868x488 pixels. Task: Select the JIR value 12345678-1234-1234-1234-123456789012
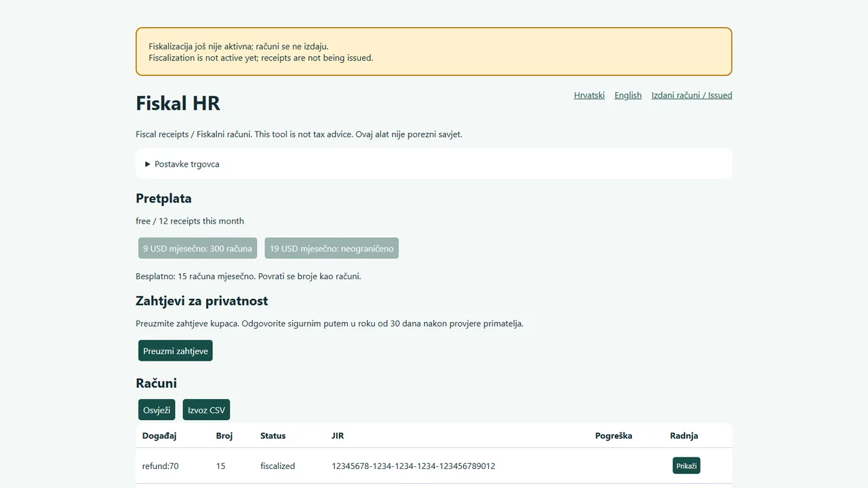[x=414, y=466]
